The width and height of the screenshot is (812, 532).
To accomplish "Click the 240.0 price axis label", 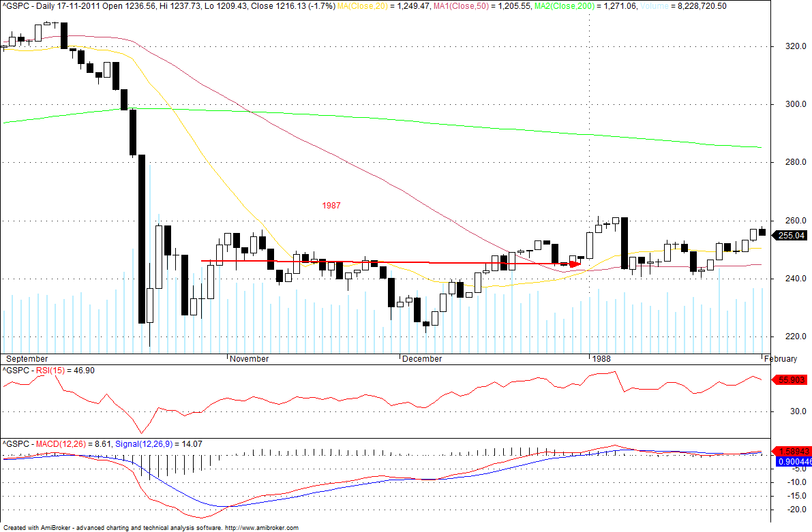I will pos(796,279).
